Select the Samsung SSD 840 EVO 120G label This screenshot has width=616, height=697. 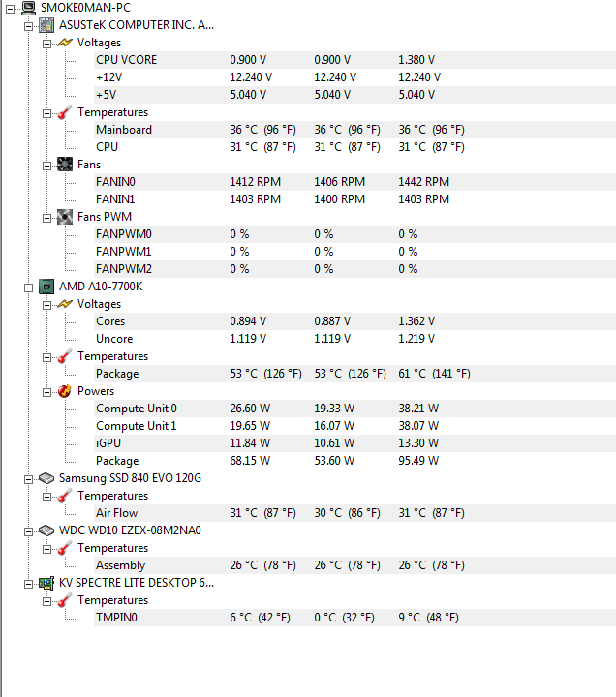click(x=131, y=478)
